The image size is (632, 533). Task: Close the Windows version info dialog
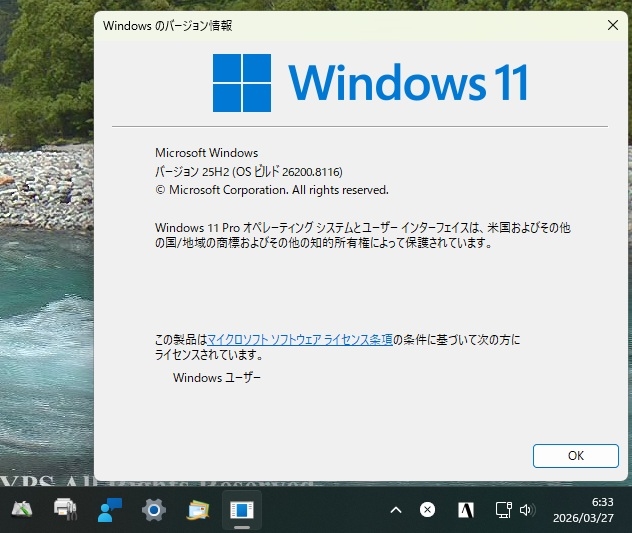613,25
